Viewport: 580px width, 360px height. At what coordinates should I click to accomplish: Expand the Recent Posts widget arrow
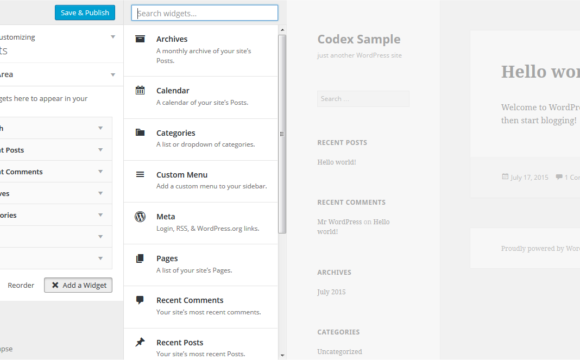click(100, 150)
